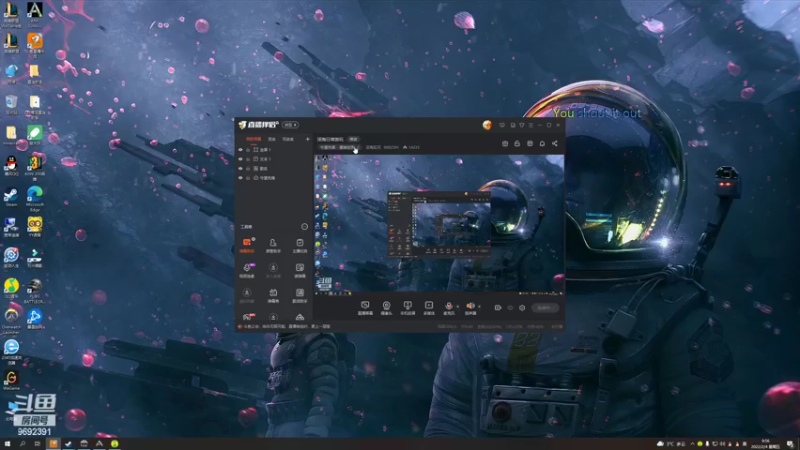Open the rightmost tool in toolbox third row
The width and height of the screenshot is (800, 450).
pyautogui.click(x=299, y=294)
